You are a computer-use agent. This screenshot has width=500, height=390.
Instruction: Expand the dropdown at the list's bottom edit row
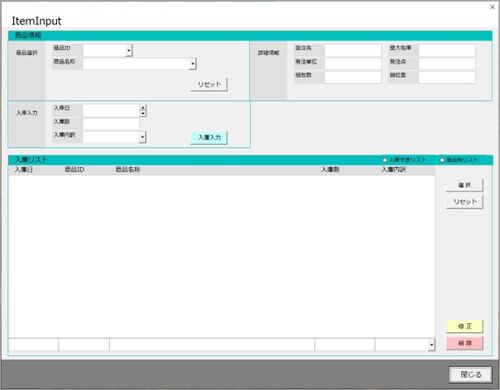[432, 345]
